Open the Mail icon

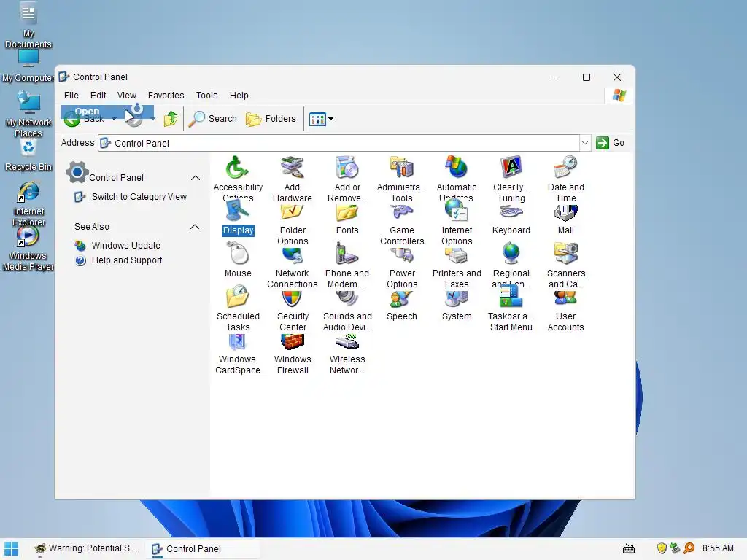click(x=565, y=212)
